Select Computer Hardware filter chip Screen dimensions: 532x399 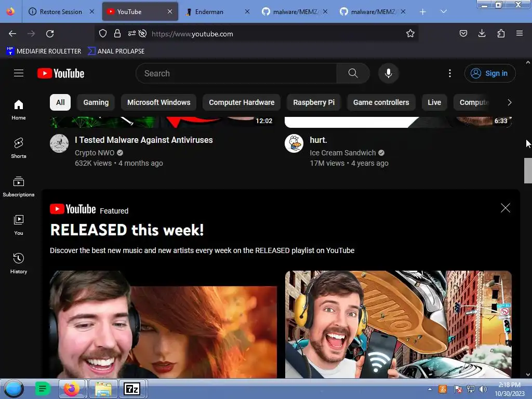point(242,102)
